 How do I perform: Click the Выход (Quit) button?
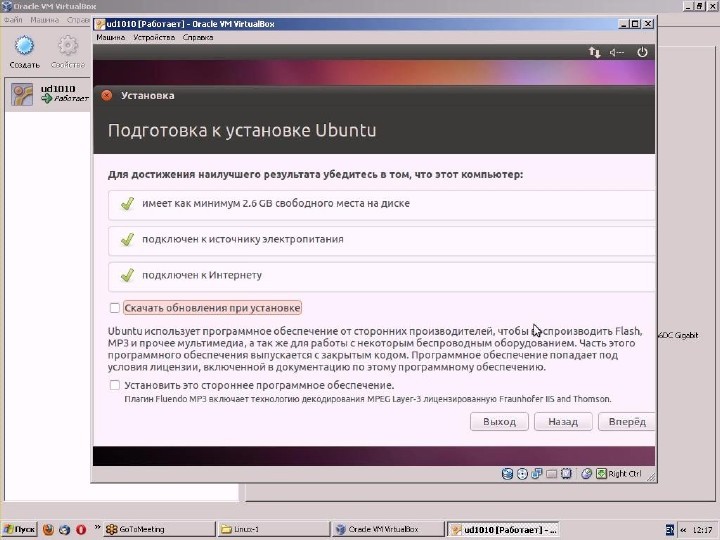click(x=499, y=422)
